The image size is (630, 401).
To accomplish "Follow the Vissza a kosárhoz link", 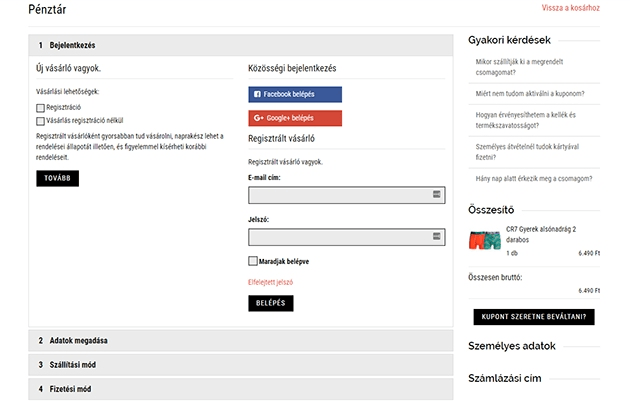I will pos(571,8).
